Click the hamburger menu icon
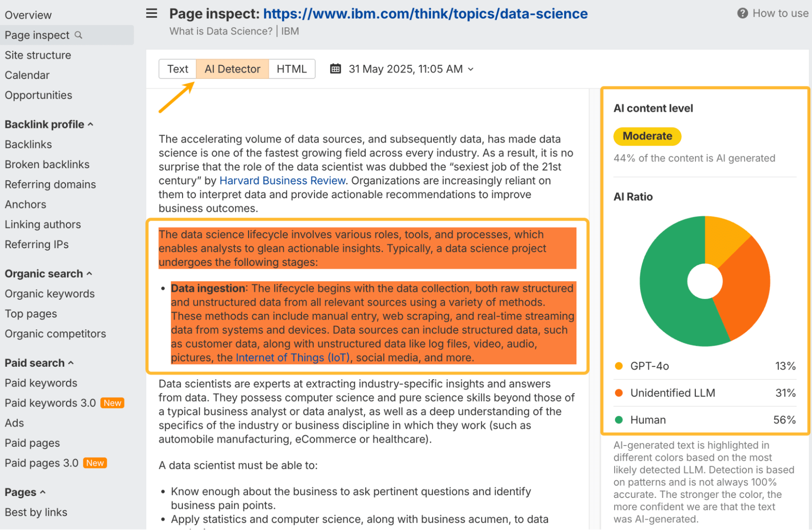 tap(152, 13)
